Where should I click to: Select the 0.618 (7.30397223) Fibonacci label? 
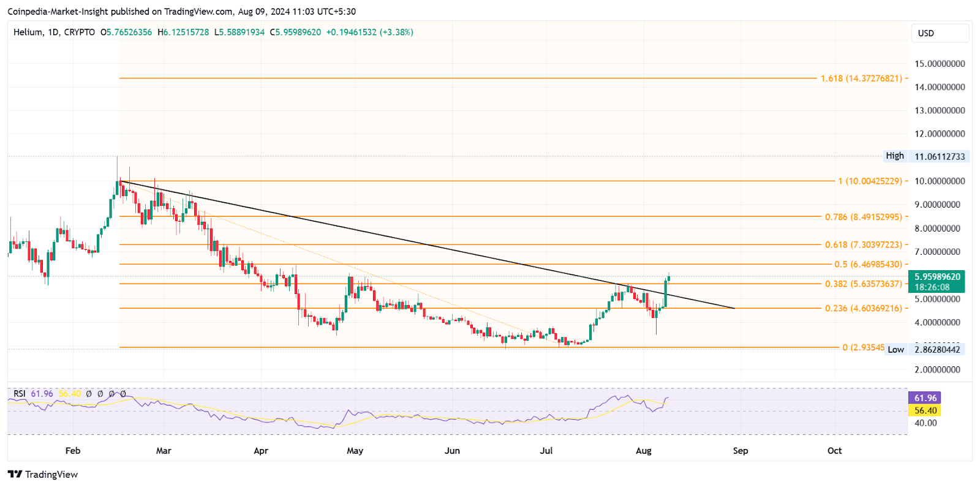pyautogui.click(x=864, y=244)
